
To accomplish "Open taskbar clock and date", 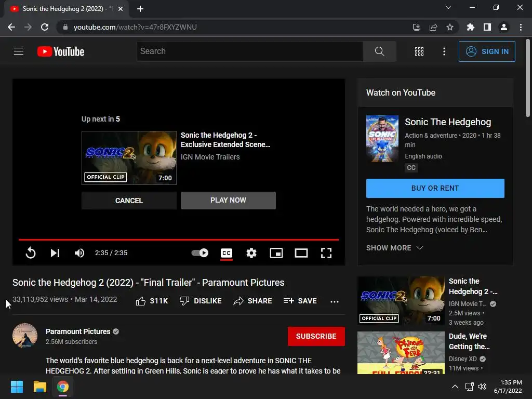I will pos(508,387).
